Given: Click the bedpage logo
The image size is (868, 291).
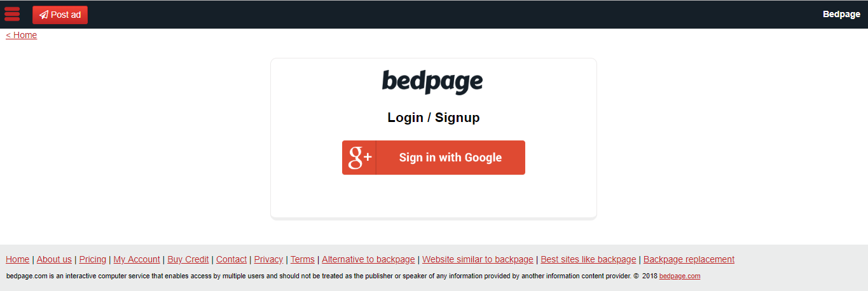Looking at the screenshot, I should tap(432, 82).
